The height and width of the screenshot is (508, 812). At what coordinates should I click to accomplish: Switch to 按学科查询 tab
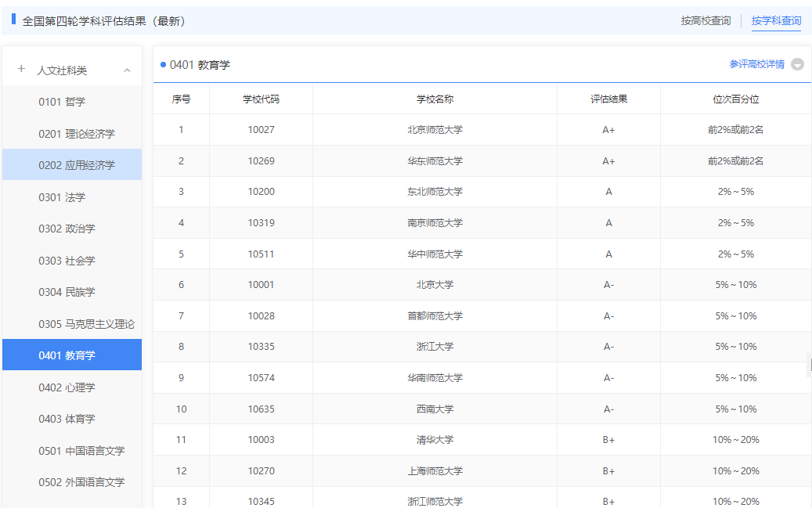[776, 20]
